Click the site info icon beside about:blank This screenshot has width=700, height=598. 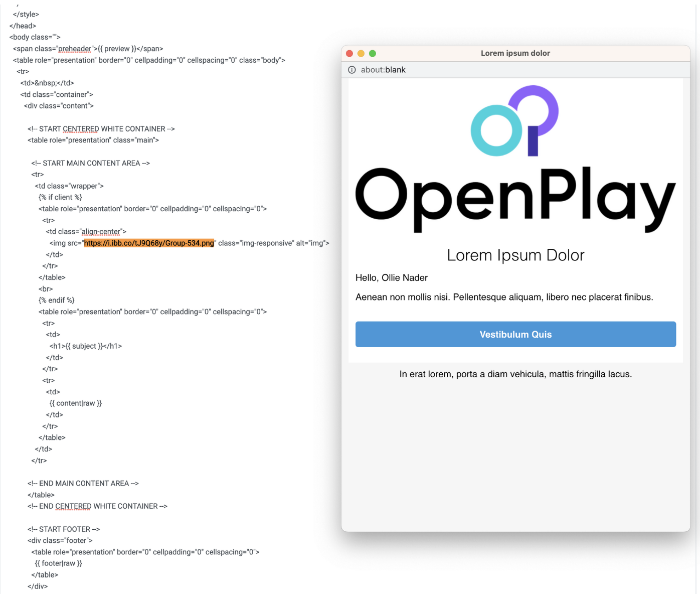pos(352,70)
